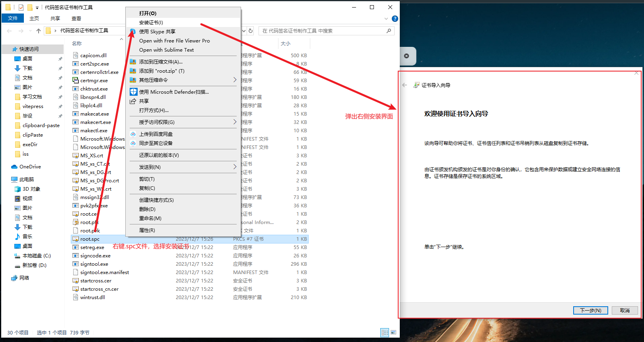Screen dimensions: 644x342
Task: Select 安装证书(I) from context menu
Action: [151, 23]
